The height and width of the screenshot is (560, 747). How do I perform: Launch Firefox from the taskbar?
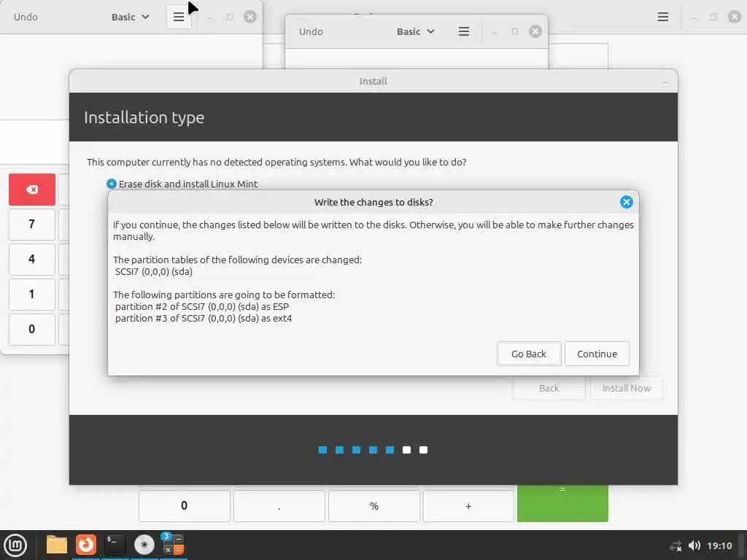tap(86, 545)
